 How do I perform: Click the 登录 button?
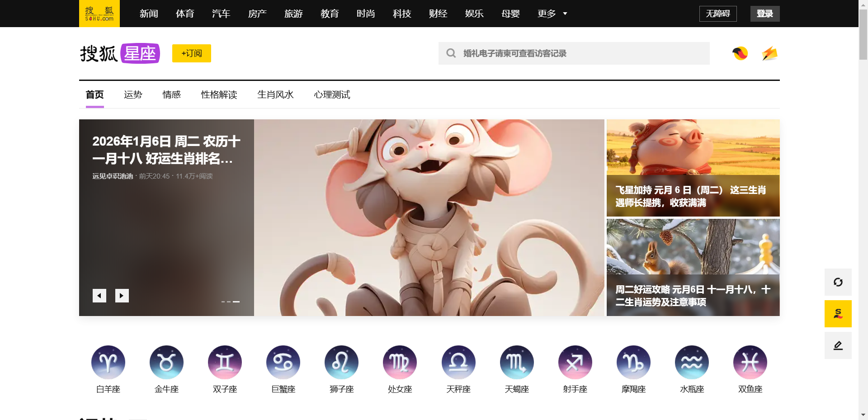(764, 14)
